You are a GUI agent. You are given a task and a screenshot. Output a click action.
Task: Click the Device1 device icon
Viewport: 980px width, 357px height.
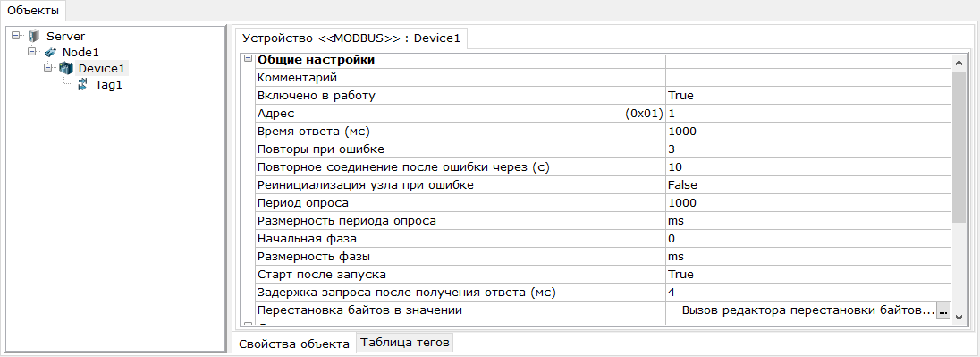pyautogui.click(x=65, y=68)
